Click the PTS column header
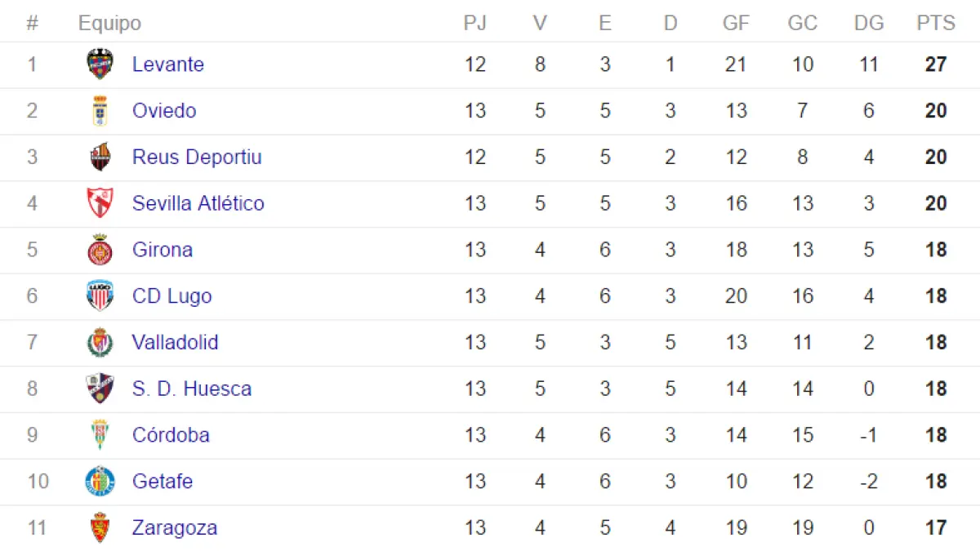The width and height of the screenshot is (980, 551). click(x=936, y=23)
